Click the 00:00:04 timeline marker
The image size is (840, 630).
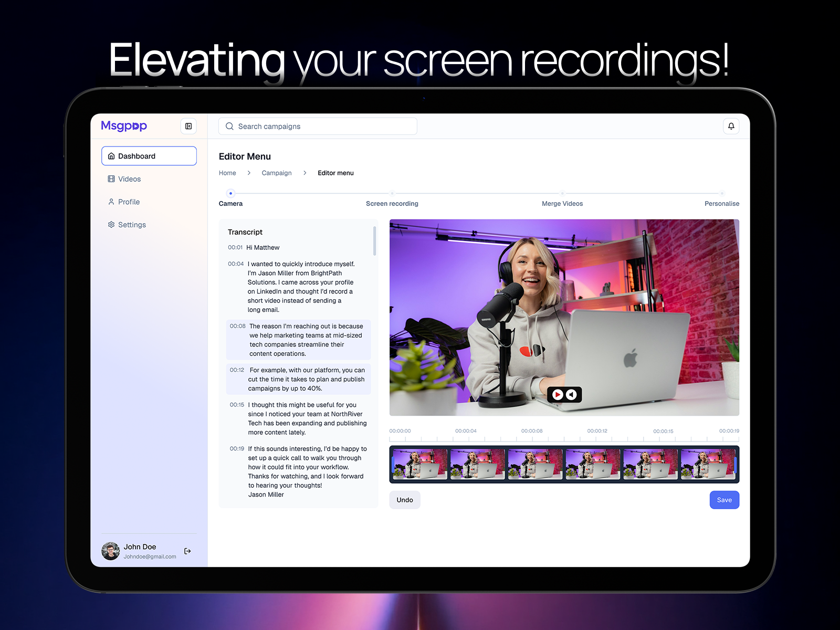pos(466,431)
